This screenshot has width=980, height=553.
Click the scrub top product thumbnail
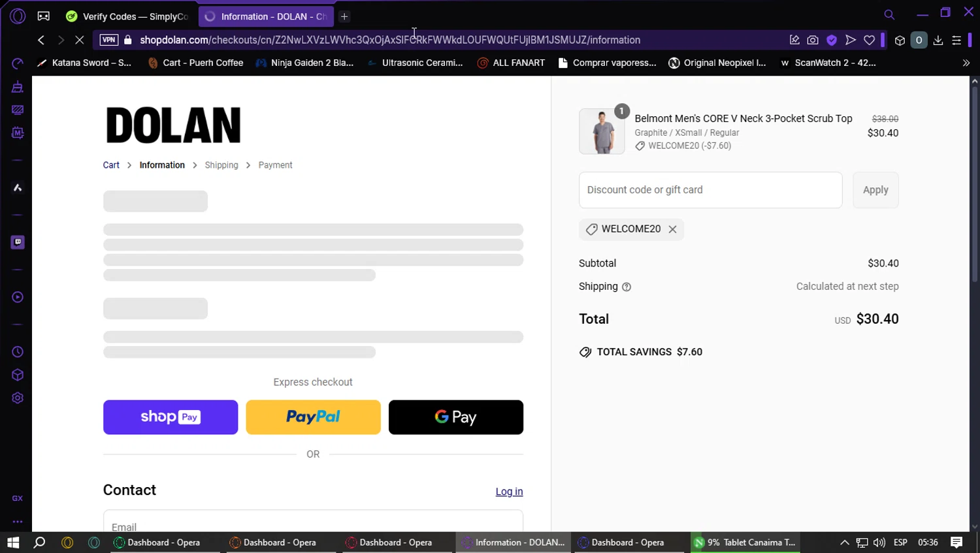602,131
